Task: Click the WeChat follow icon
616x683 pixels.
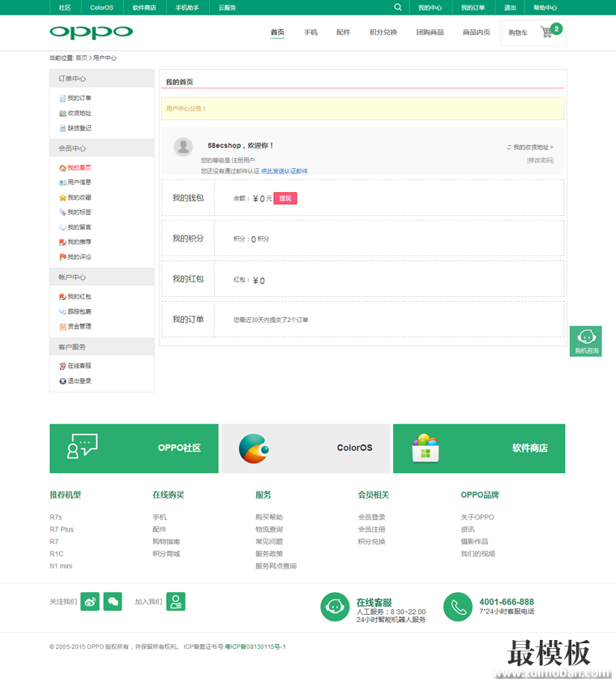Action: pos(113,602)
